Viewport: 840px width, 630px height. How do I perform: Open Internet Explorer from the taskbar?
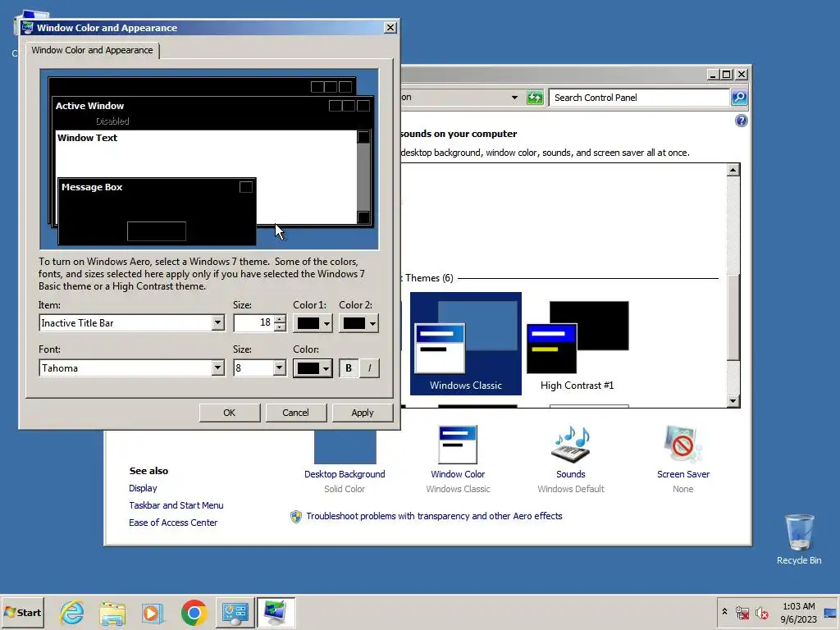coord(71,612)
